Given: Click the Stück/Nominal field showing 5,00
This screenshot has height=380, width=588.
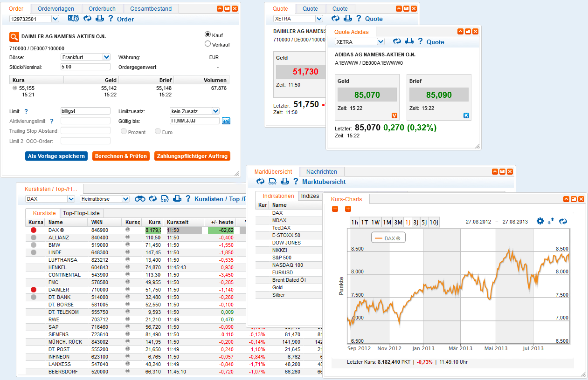Looking at the screenshot, I should 85,67.
